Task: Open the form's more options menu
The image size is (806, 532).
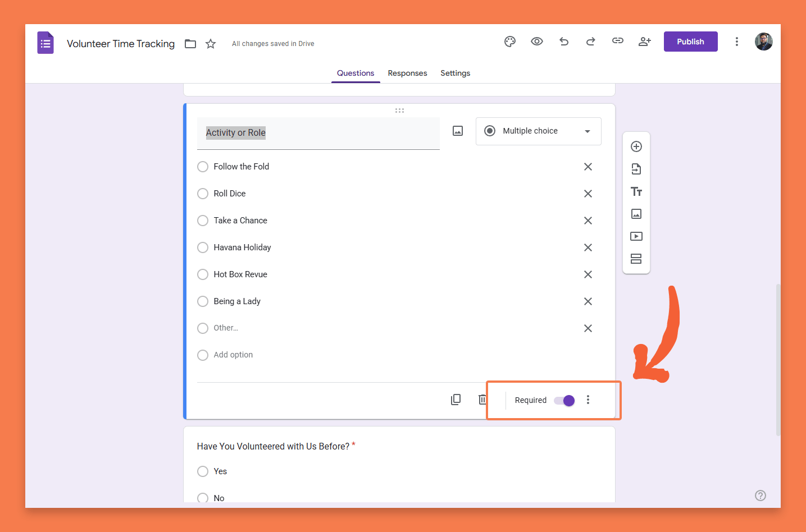Action: (x=737, y=42)
